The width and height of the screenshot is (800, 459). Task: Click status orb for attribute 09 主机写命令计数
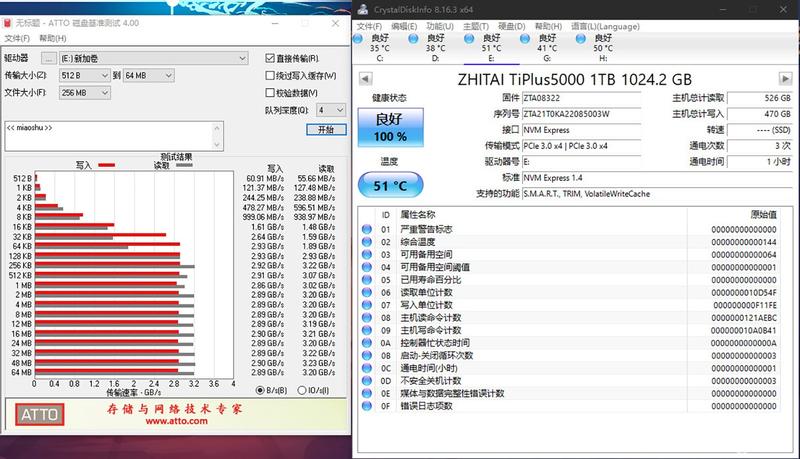click(x=367, y=330)
